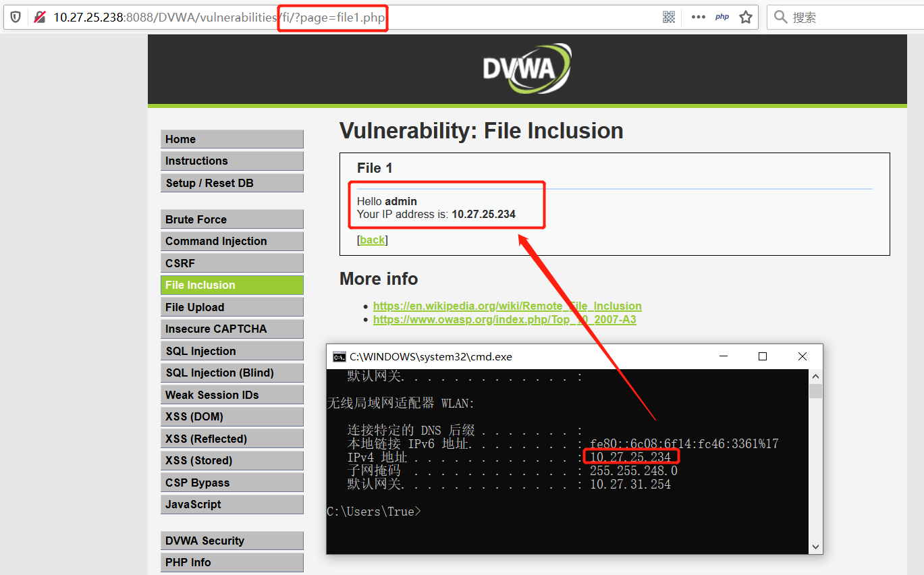Click subnet mask 255.255.248.0 in cmd
The image size is (924, 575).
tap(634, 471)
